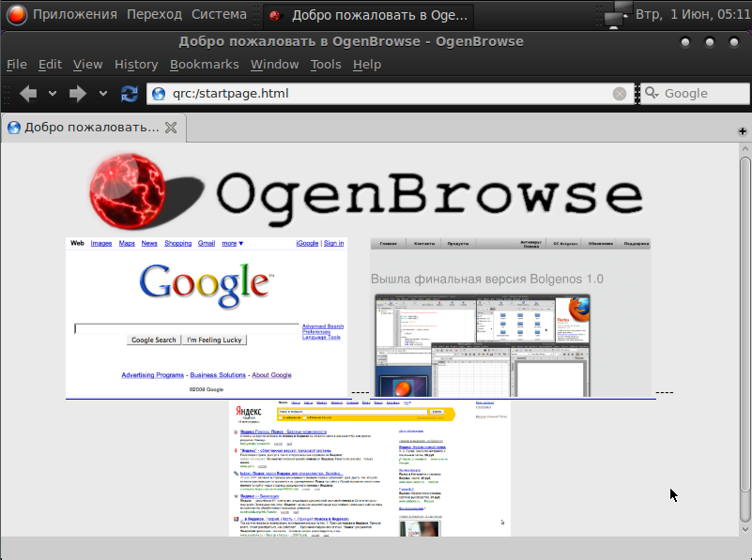Open the Bolgenos news page thumbnail
Screen dimensions: 752x560
[511, 317]
